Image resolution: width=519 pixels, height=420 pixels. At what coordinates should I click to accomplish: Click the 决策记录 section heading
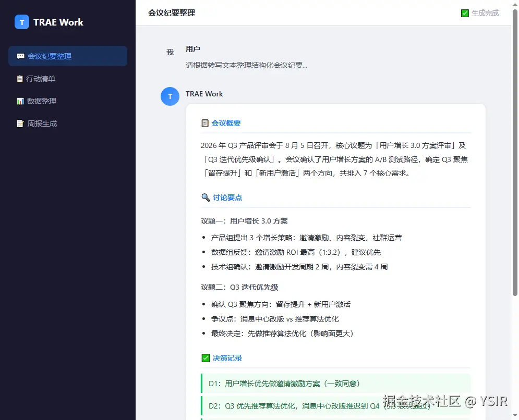[227, 358]
